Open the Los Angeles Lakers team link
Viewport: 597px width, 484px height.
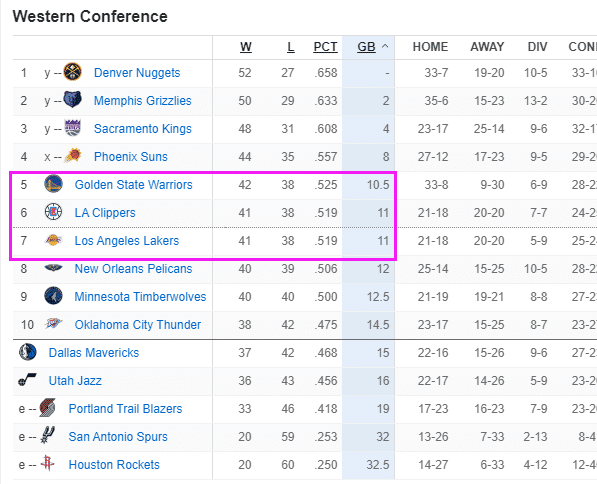[x=127, y=241]
